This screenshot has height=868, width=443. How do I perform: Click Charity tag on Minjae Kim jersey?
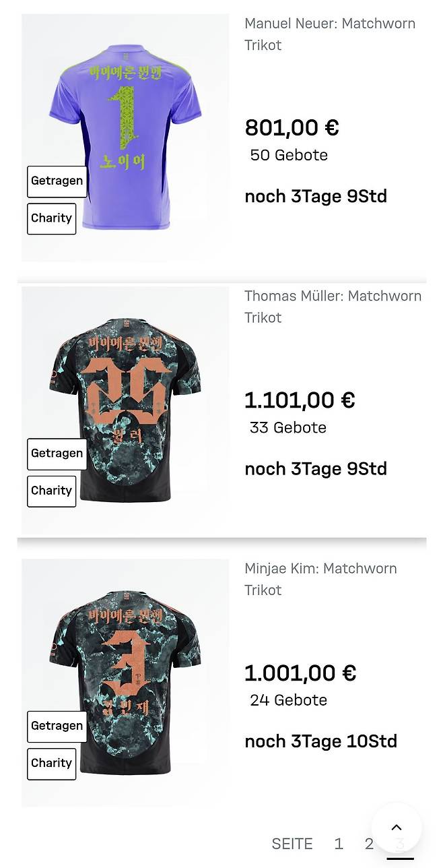tap(52, 763)
